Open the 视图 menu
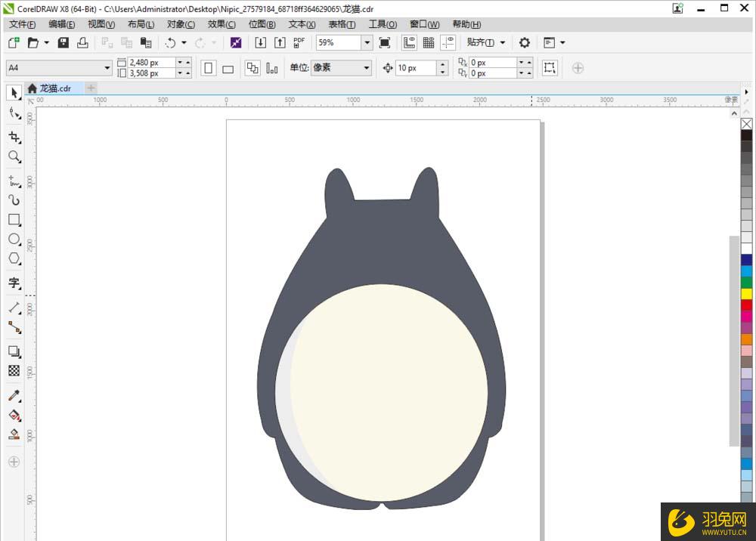The width and height of the screenshot is (756, 541). 101,25
